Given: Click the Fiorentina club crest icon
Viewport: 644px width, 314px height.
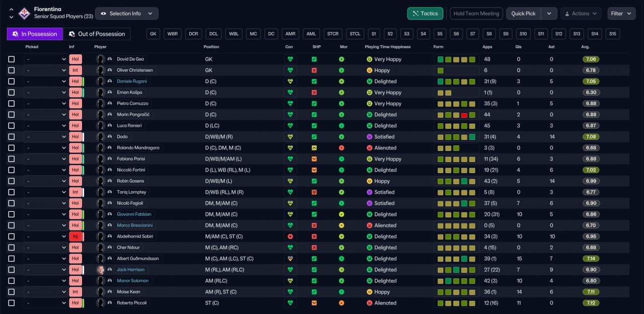Looking at the screenshot, I should click(24, 14).
